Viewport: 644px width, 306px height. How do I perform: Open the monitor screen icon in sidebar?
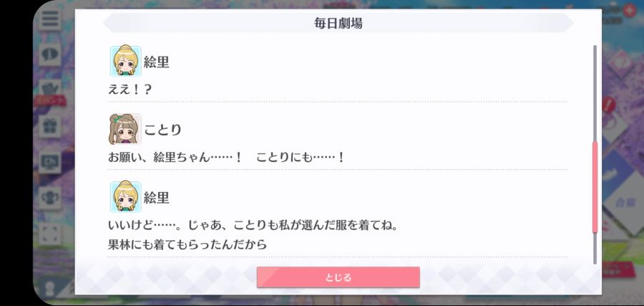click(x=50, y=162)
